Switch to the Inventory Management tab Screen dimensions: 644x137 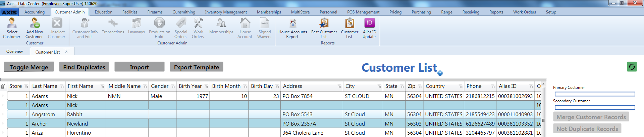226,12
